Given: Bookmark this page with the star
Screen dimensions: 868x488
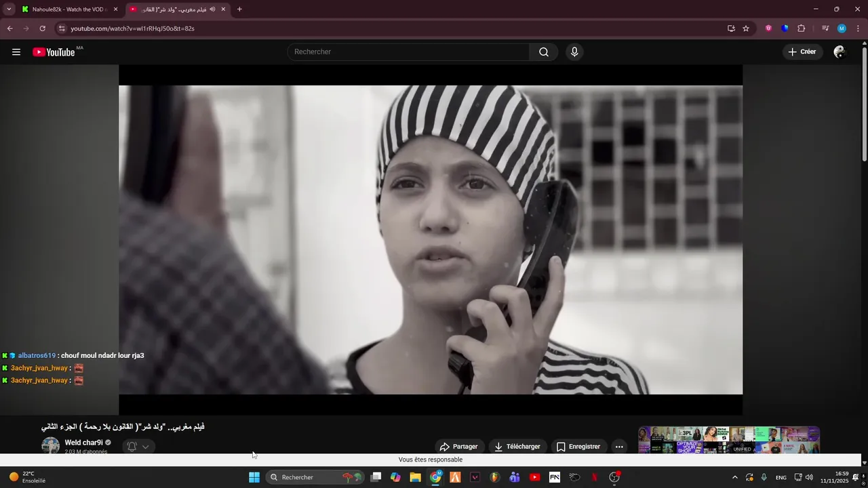Looking at the screenshot, I should 746,28.
